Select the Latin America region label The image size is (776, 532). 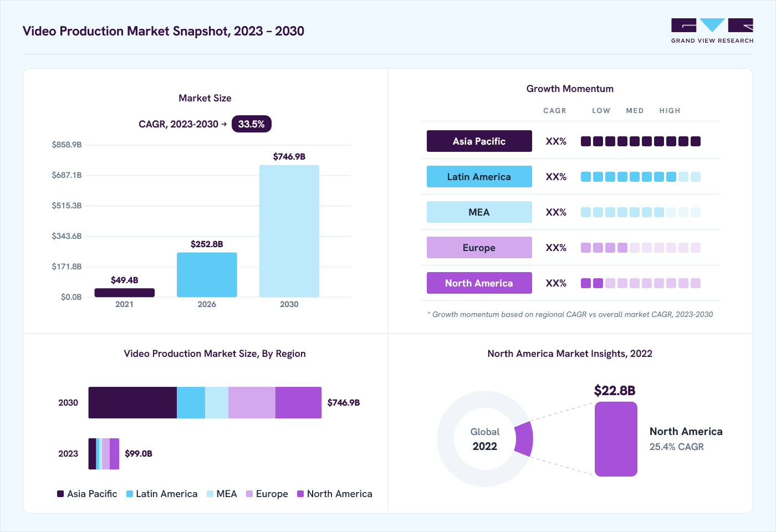[479, 177]
